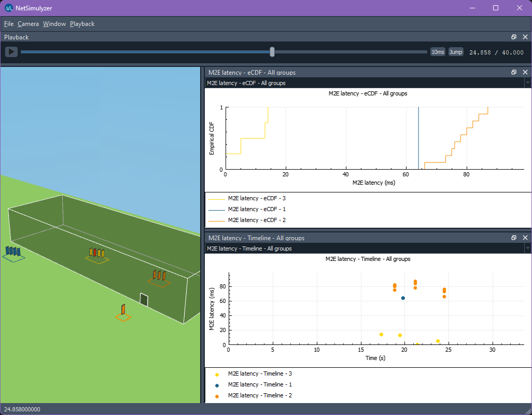Open the File menu
The width and height of the screenshot is (532, 415).
9,24
